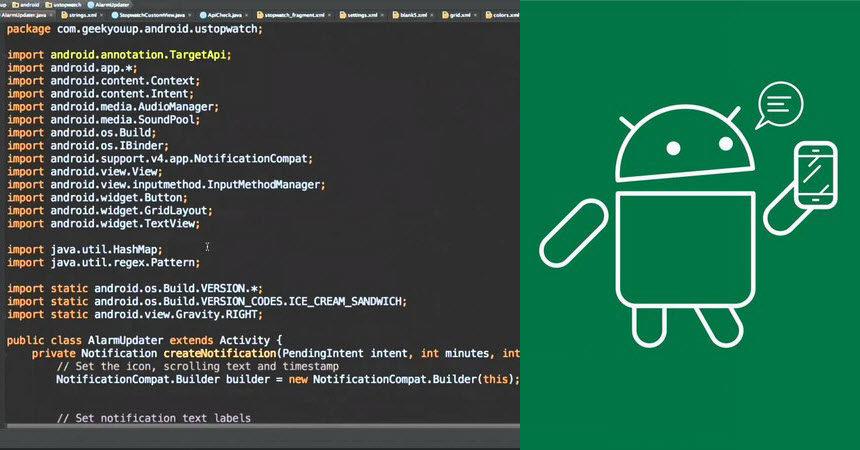Click the android.annotation.TargetApi import
This screenshot has width=860, height=450.
tap(119, 55)
